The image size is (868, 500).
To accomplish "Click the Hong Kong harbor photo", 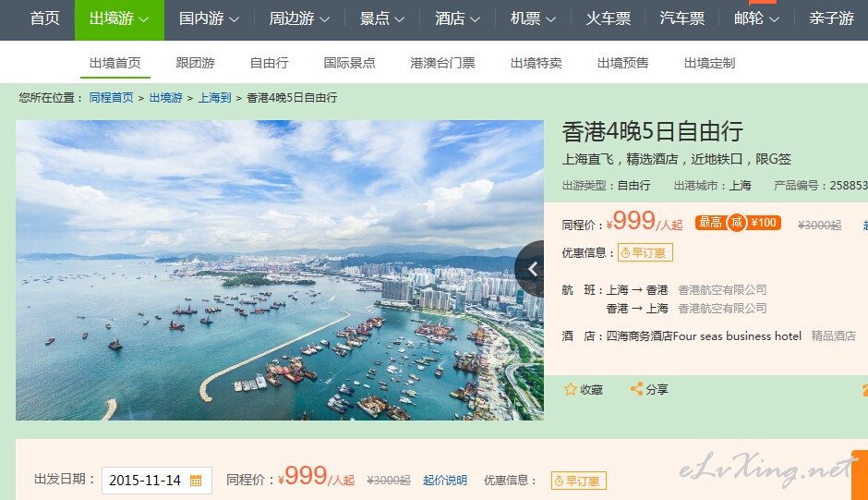I will 280,270.
